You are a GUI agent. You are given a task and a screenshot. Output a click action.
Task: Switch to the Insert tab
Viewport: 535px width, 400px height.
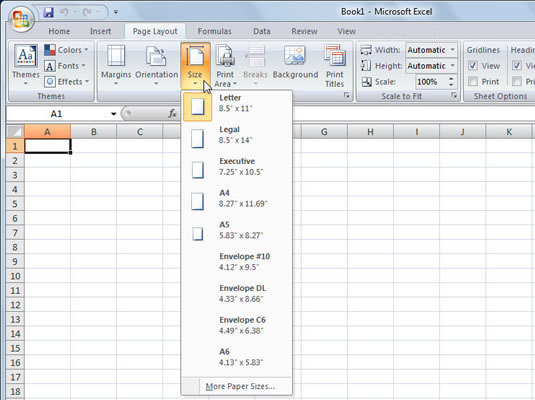[100, 31]
